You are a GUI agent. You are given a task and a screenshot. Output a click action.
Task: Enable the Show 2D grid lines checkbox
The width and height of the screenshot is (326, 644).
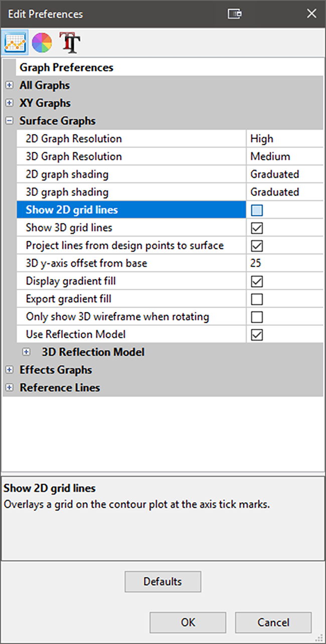pyautogui.click(x=257, y=210)
